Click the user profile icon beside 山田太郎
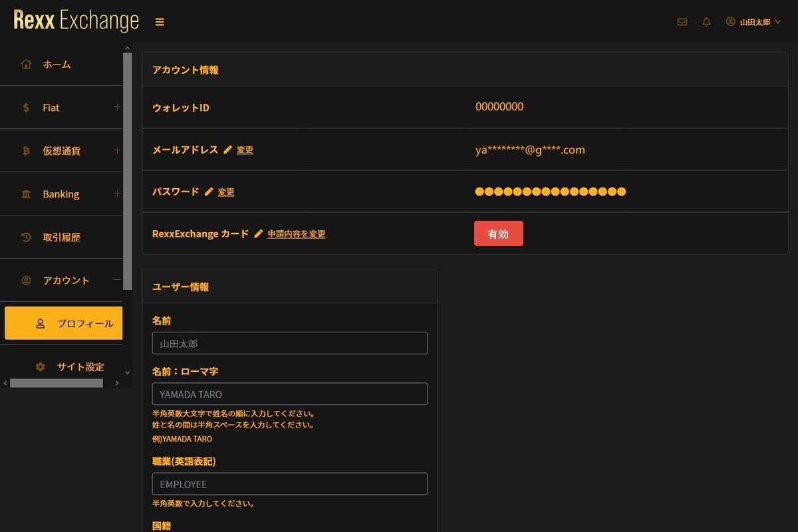 coord(729,21)
